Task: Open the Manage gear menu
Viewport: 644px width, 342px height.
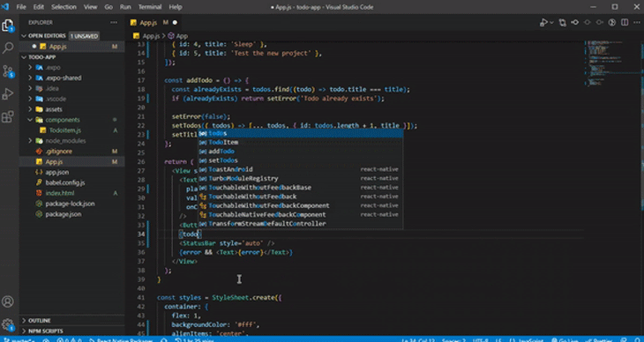Action: click(8, 324)
